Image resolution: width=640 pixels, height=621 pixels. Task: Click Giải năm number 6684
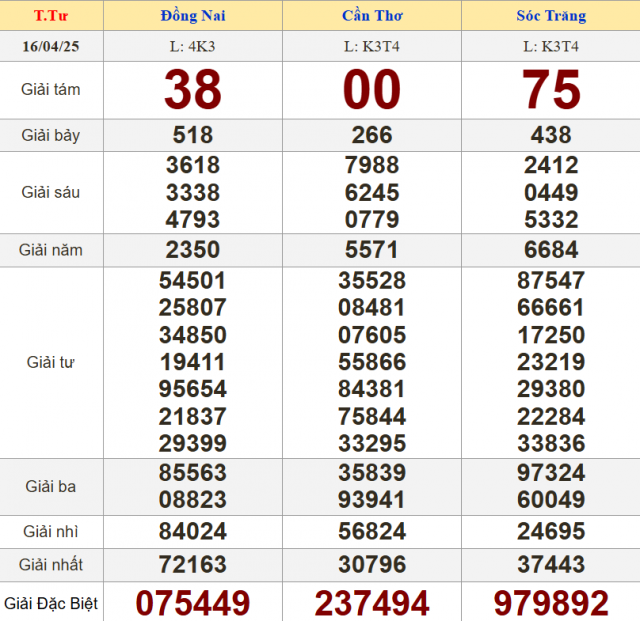(551, 249)
